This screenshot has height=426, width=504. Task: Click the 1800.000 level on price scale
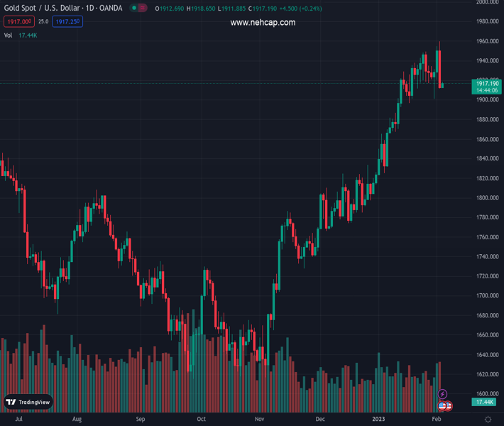pos(486,197)
